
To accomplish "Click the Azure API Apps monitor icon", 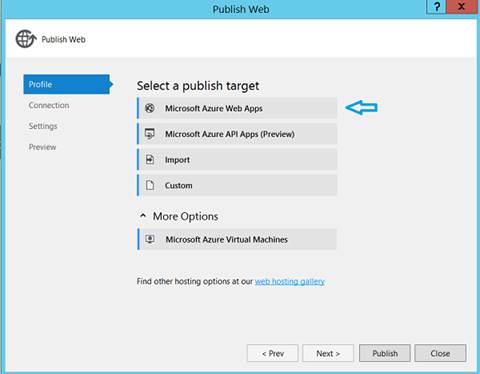I will coord(150,134).
